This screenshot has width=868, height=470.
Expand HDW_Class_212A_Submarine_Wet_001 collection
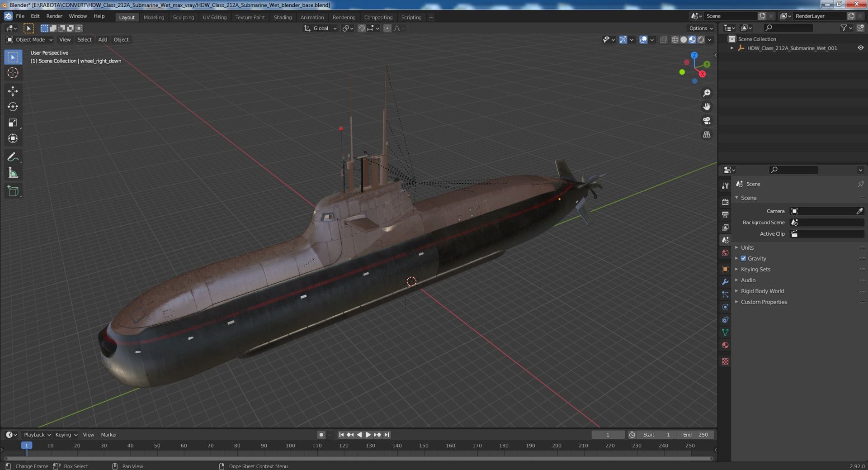click(x=732, y=48)
